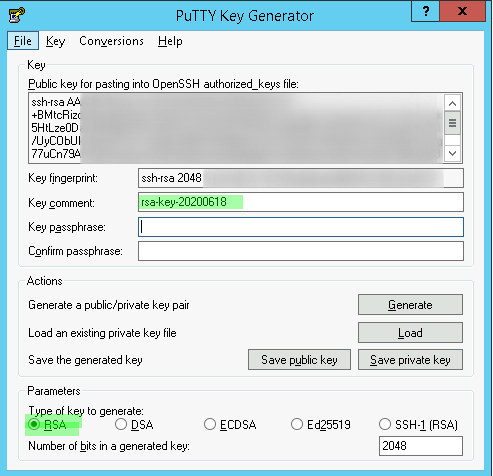Click 'Save the generated key' text
This screenshot has width=493, height=476.
[85, 360]
